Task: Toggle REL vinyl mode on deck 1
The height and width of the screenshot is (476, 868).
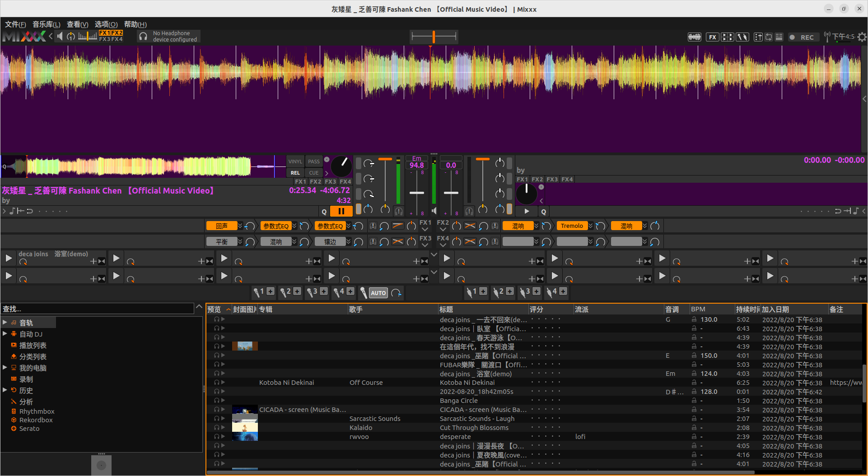Action: (295, 173)
